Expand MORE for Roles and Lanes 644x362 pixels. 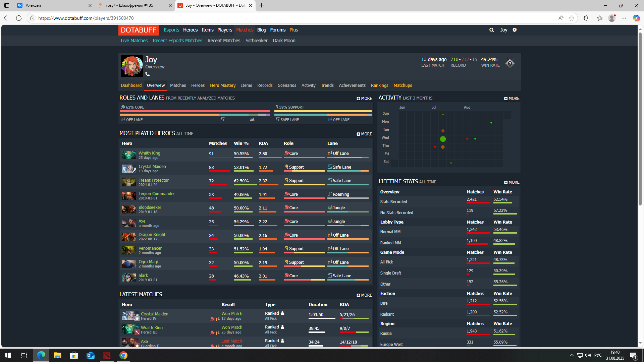pos(364,99)
